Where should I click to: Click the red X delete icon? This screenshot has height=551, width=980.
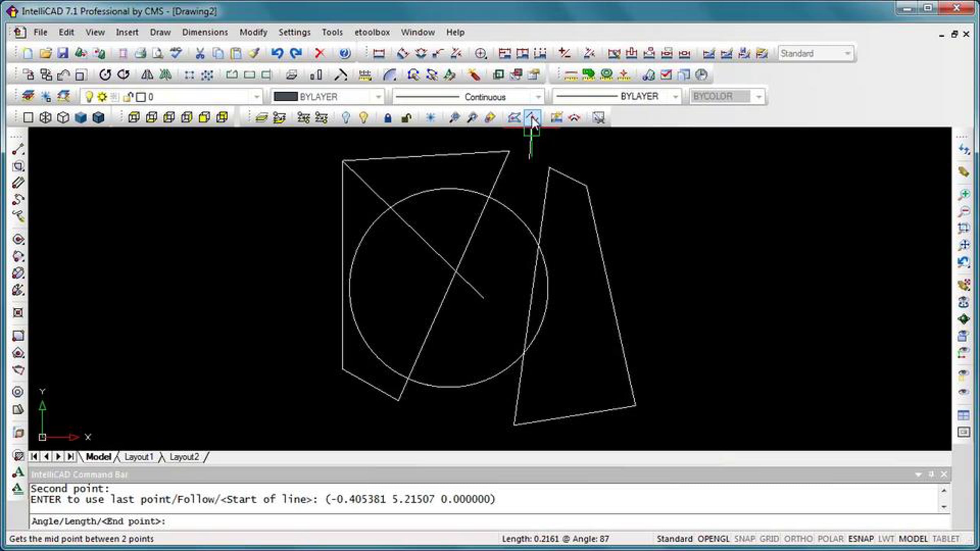[x=320, y=53]
